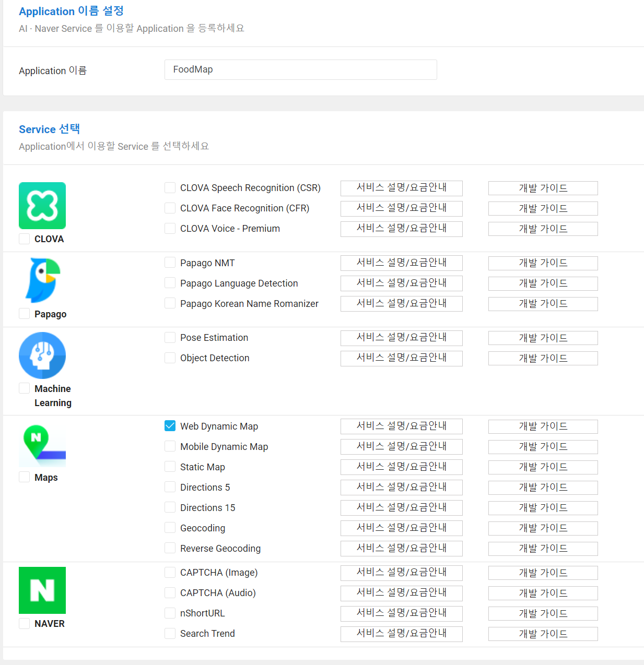This screenshot has height=665, width=644.
Task: Click the Machine Learning head icon
Action: coord(42,355)
